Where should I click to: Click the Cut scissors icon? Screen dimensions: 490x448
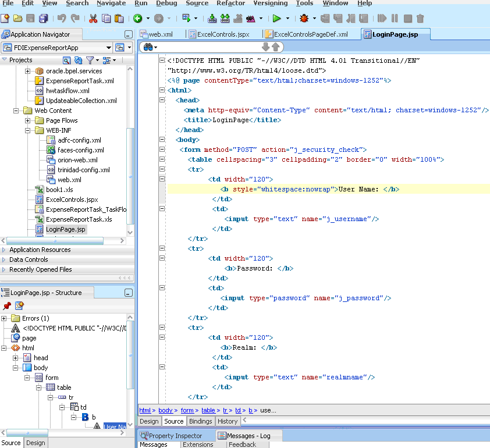click(93, 19)
